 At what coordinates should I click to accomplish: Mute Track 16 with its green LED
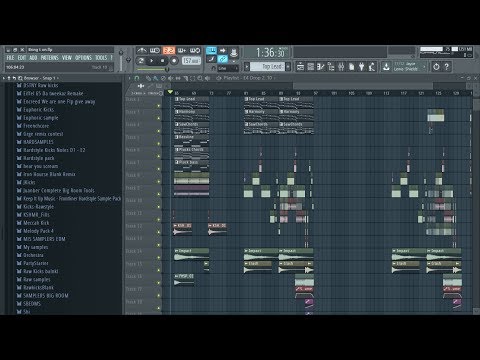point(159,283)
